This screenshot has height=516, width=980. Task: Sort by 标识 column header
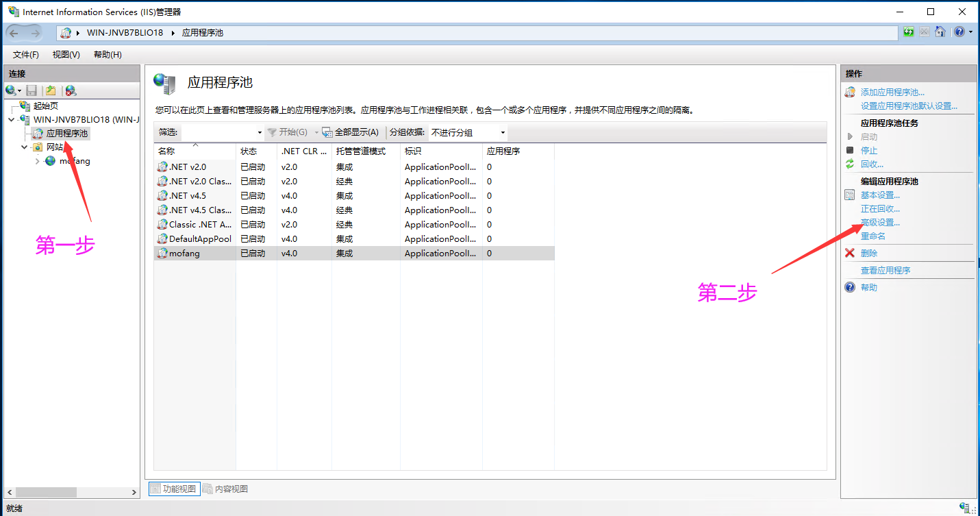[442, 151]
